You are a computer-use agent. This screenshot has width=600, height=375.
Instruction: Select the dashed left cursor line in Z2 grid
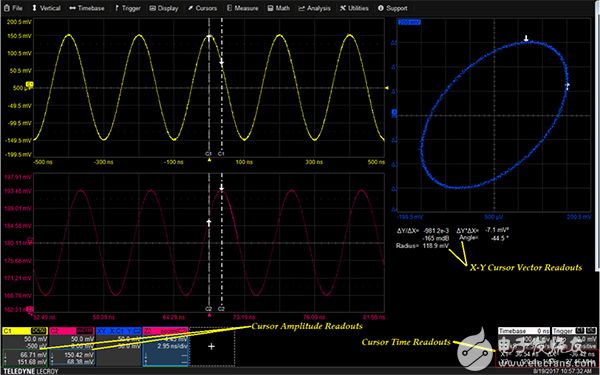pos(209,242)
